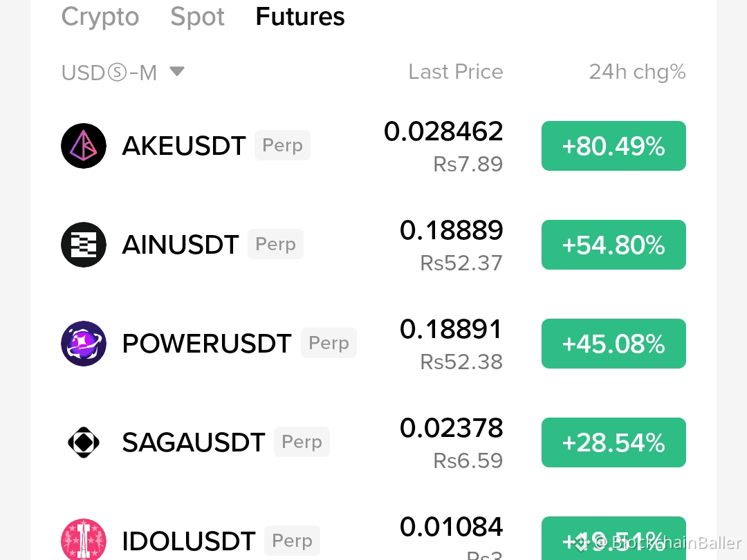Switch to the Crypto tab

(100, 17)
